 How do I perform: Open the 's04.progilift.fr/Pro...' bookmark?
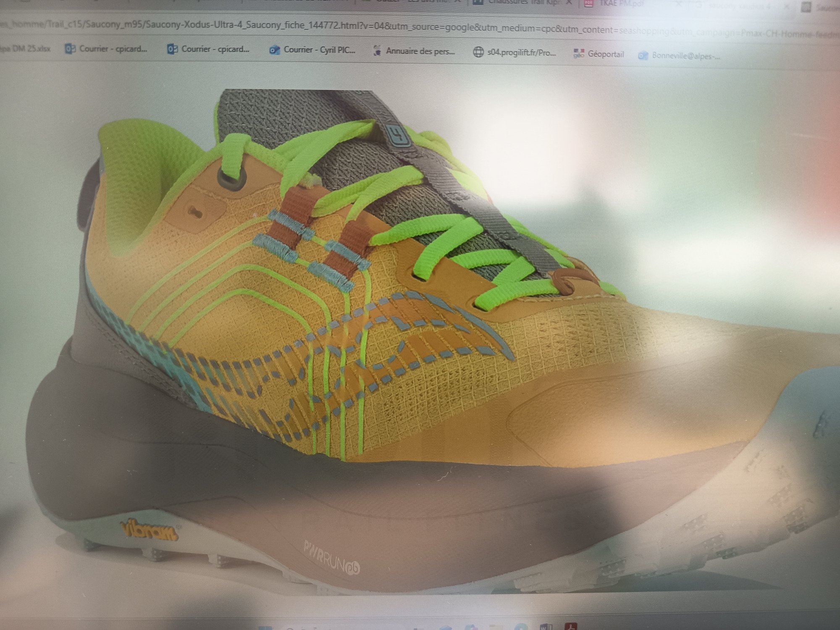tap(514, 52)
